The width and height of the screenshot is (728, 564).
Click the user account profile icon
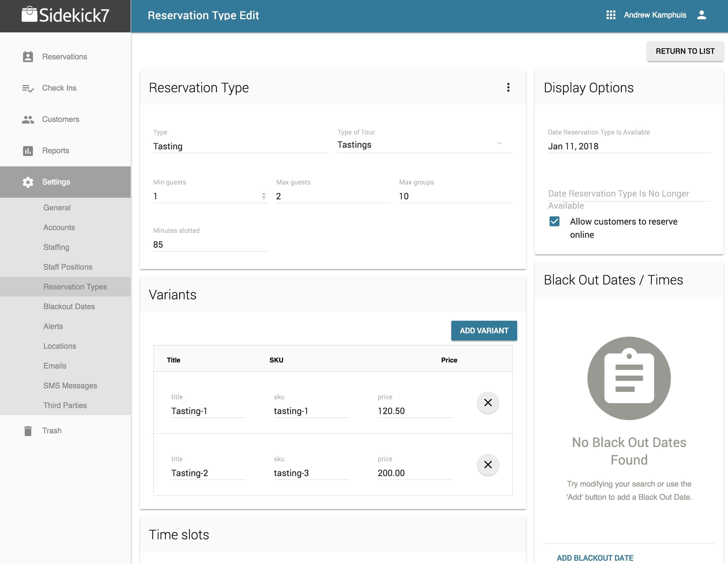pos(701,15)
